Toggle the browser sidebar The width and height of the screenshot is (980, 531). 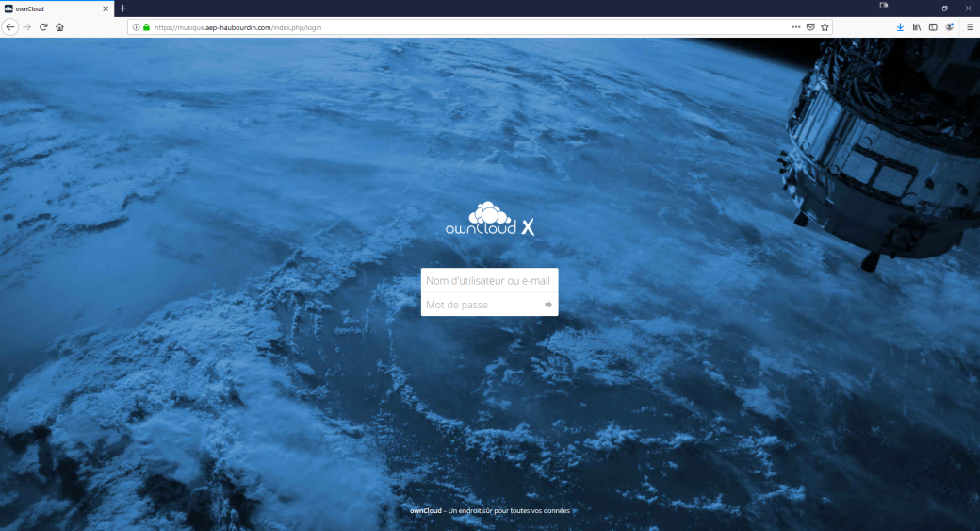933,27
